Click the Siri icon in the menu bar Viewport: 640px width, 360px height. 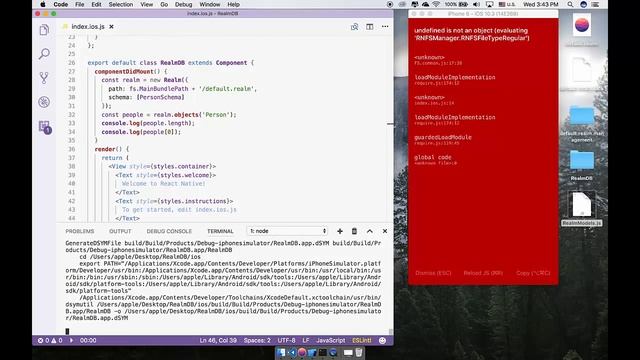pyautogui.click(x=583, y=4)
